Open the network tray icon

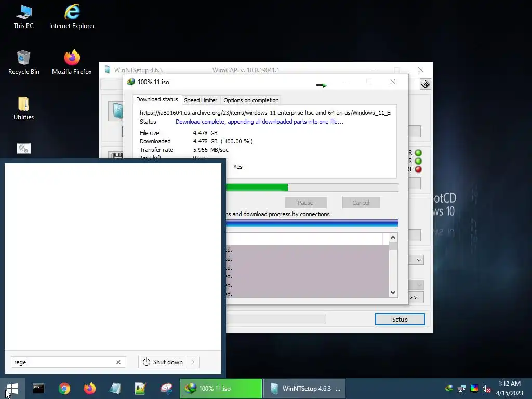[x=462, y=389]
